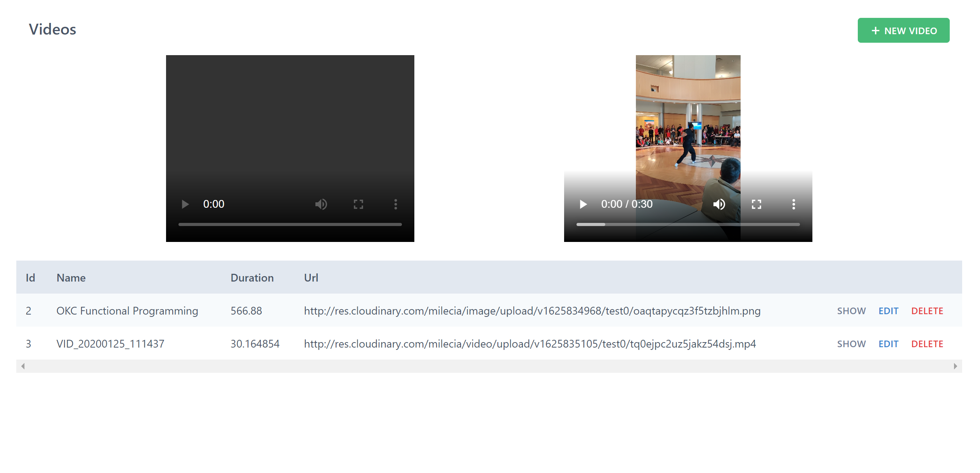Enter fullscreen on the right video
The image size is (980, 473).
point(756,204)
